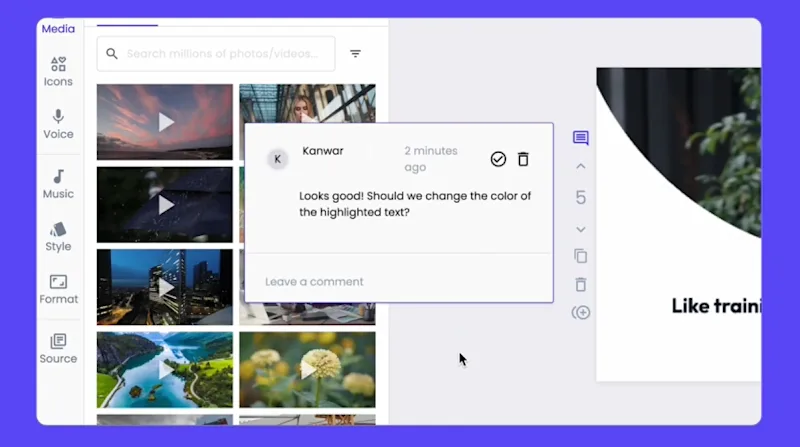Open the Icons panel in sidebar
This screenshot has height=447, width=800.
[x=58, y=71]
